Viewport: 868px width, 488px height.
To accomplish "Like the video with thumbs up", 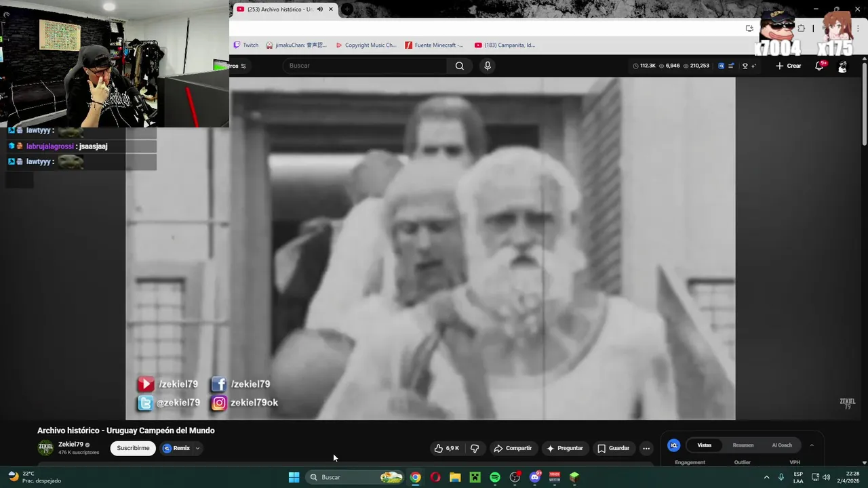I will click(x=447, y=448).
